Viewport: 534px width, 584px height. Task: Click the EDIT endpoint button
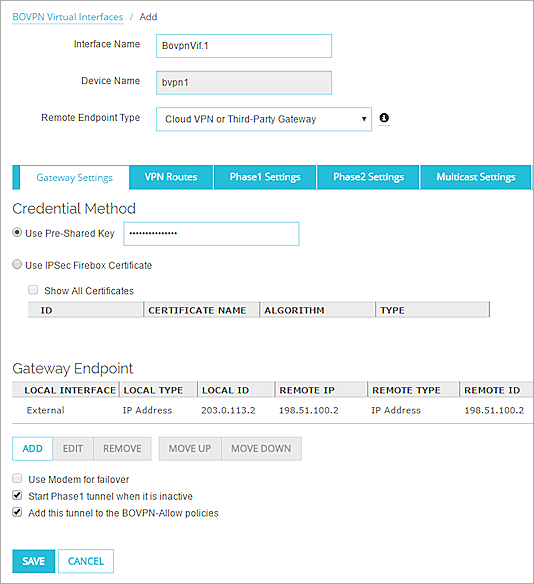[73, 449]
